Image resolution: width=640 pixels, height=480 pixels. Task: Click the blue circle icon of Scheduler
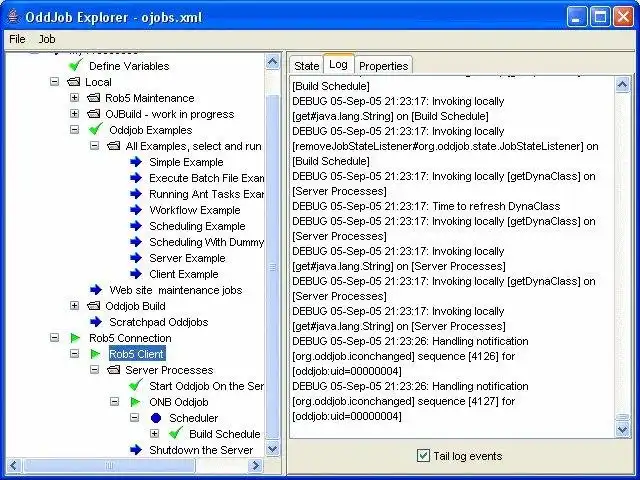coord(156,418)
